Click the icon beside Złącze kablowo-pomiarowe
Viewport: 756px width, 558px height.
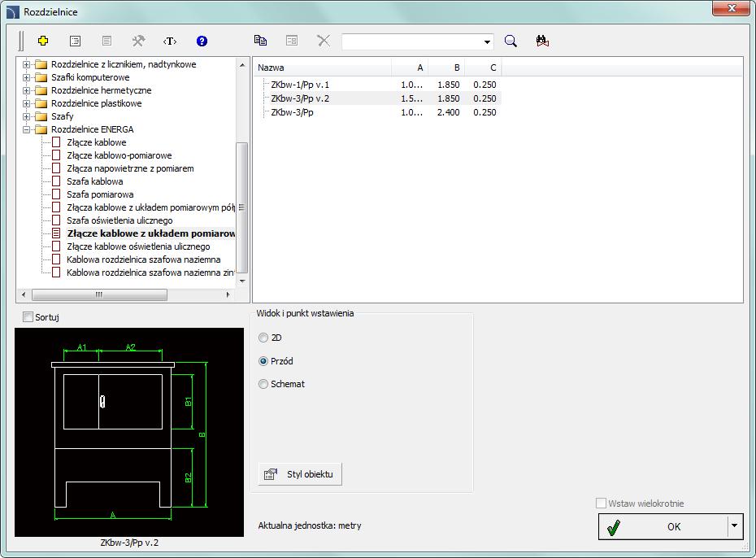point(56,155)
